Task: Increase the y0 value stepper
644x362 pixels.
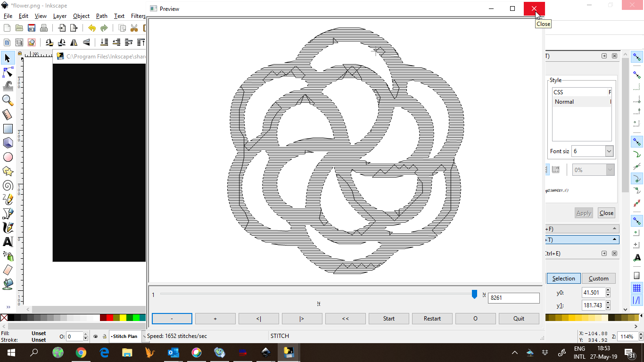Action: 608,290
